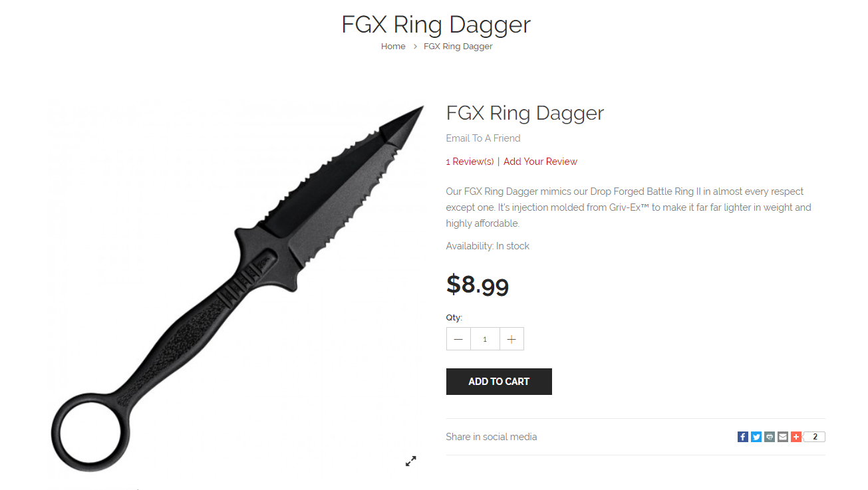This screenshot has height=490, width=868.
Task: Click the breadcrumb chevron separator
Action: 415,47
